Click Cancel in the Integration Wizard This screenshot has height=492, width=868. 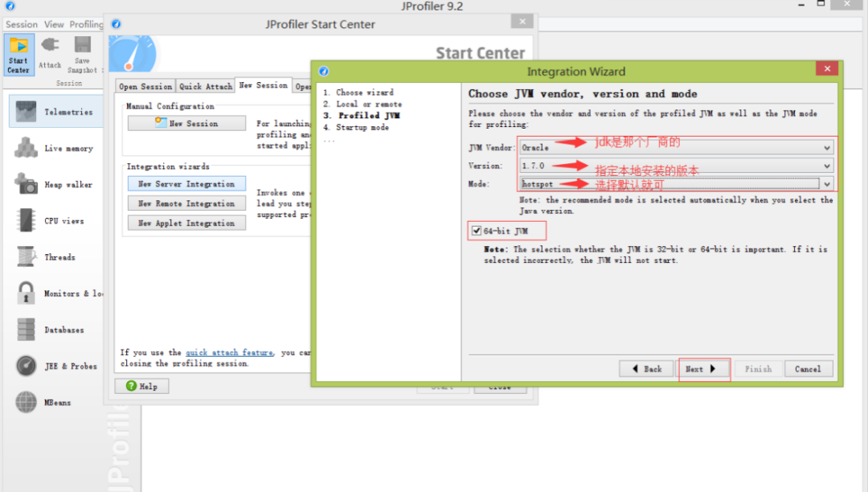[809, 368]
